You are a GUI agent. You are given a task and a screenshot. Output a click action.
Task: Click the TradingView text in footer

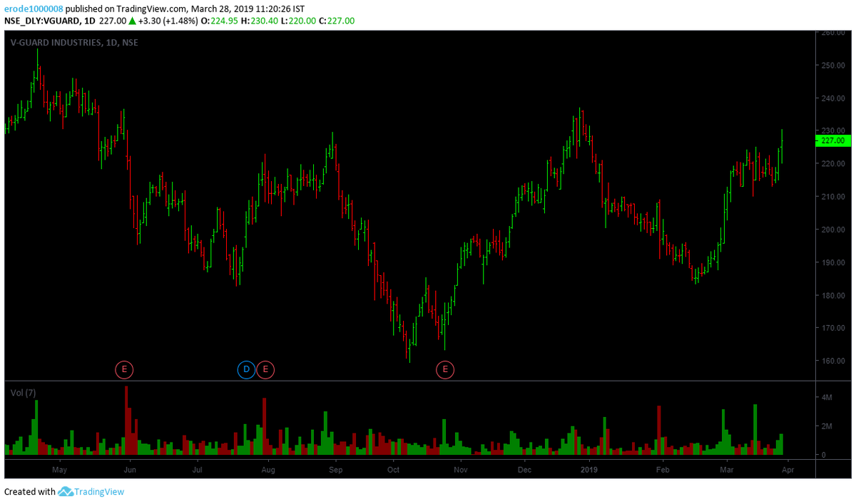coord(100,492)
